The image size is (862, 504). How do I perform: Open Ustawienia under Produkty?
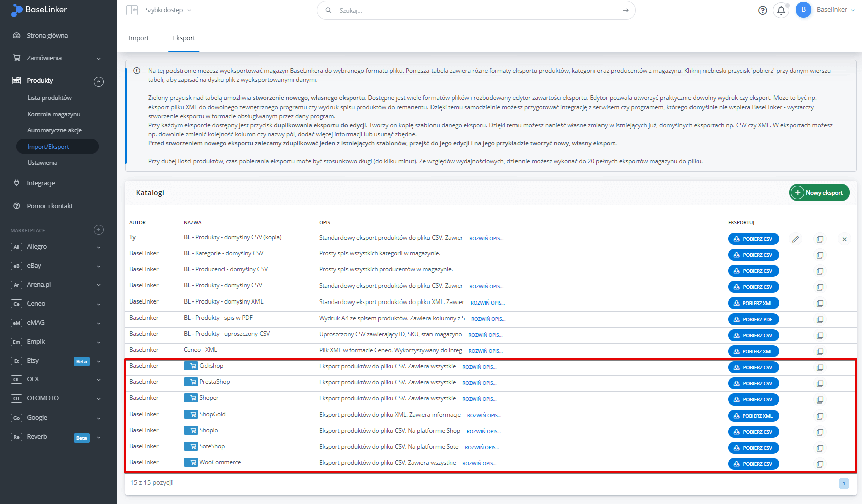pyautogui.click(x=42, y=163)
